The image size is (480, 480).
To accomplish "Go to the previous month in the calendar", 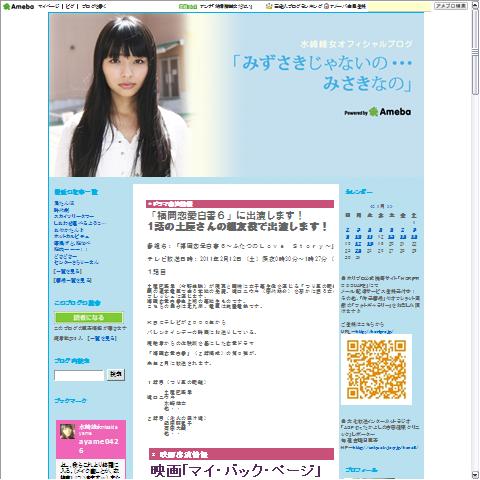I will pos(372,206).
